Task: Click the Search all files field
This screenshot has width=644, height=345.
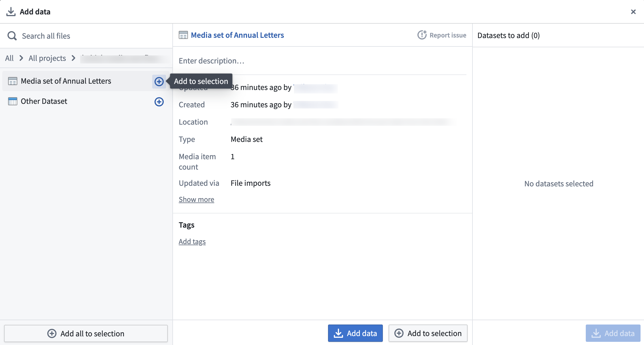Action: pyautogui.click(x=86, y=36)
